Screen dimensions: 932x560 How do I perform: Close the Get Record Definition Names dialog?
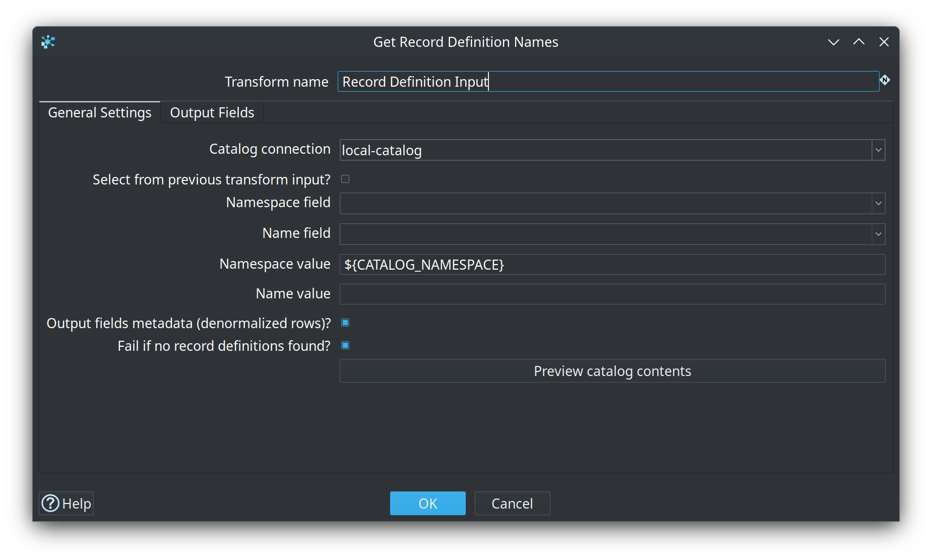[884, 42]
